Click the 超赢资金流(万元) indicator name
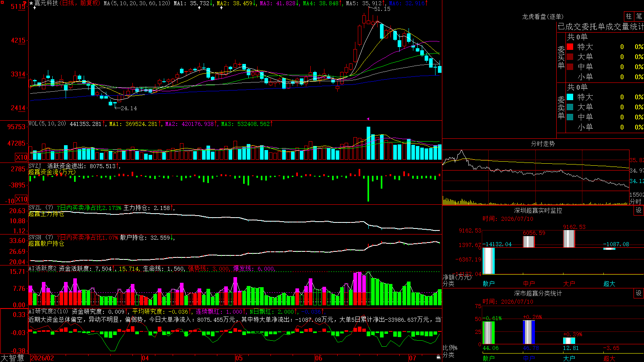This screenshot has height=362, width=644. click(x=52, y=172)
